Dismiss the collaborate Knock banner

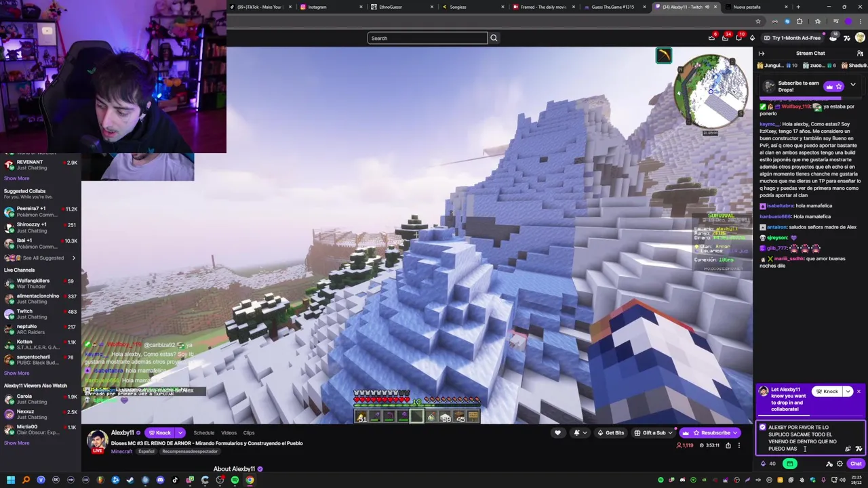click(x=859, y=392)
